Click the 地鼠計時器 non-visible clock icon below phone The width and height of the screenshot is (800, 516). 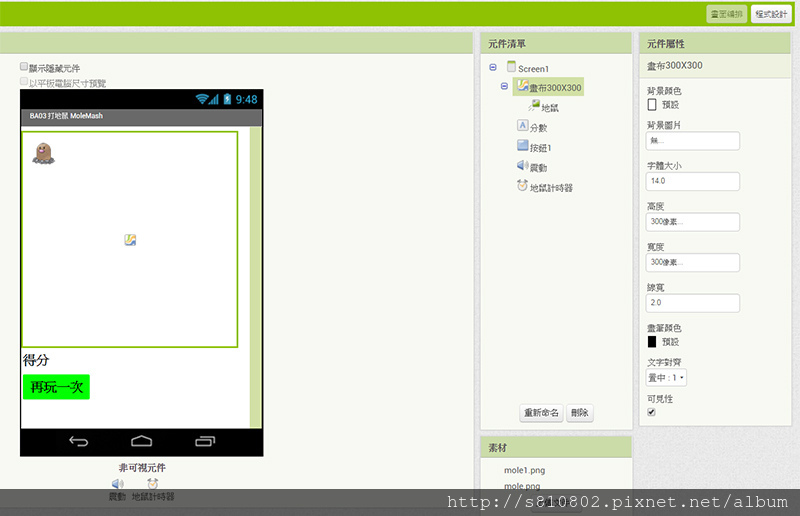153,483
